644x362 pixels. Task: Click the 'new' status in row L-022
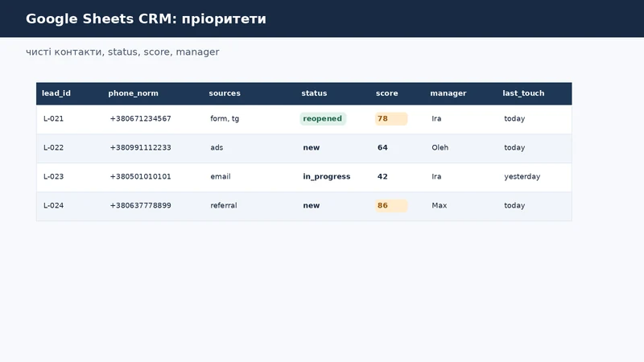[x=312, y=147]
